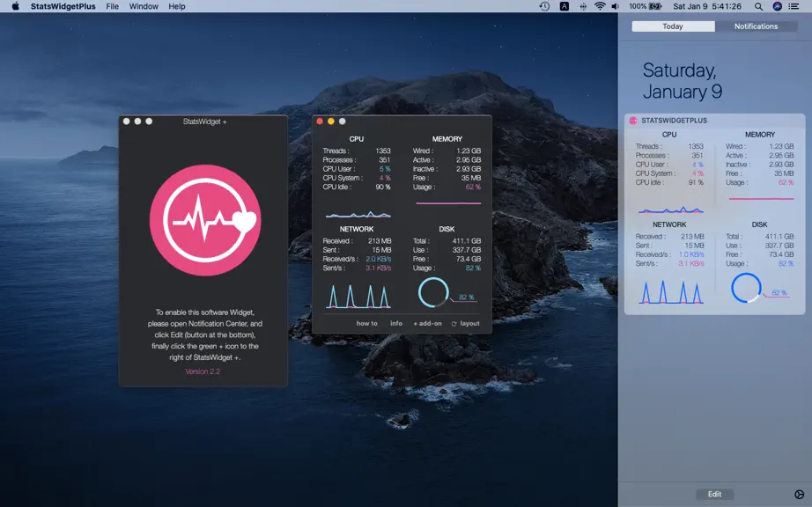Click the '+ add-on' link

(427, 323)
